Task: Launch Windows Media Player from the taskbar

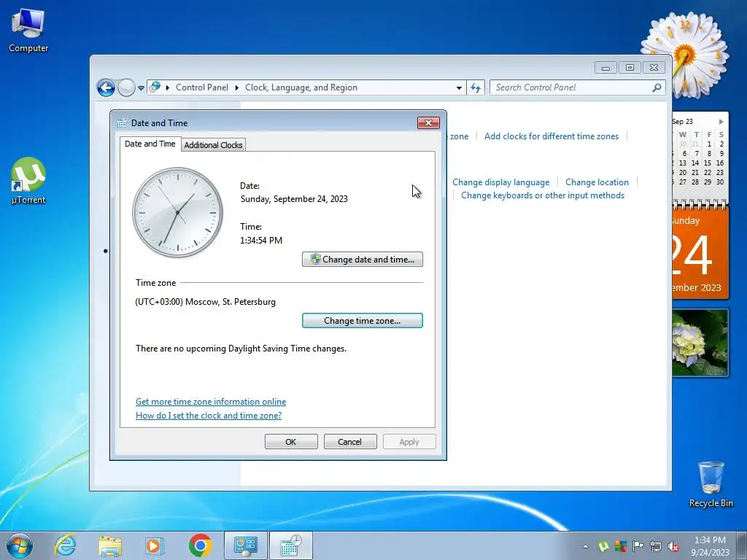Action: [154, 545]
